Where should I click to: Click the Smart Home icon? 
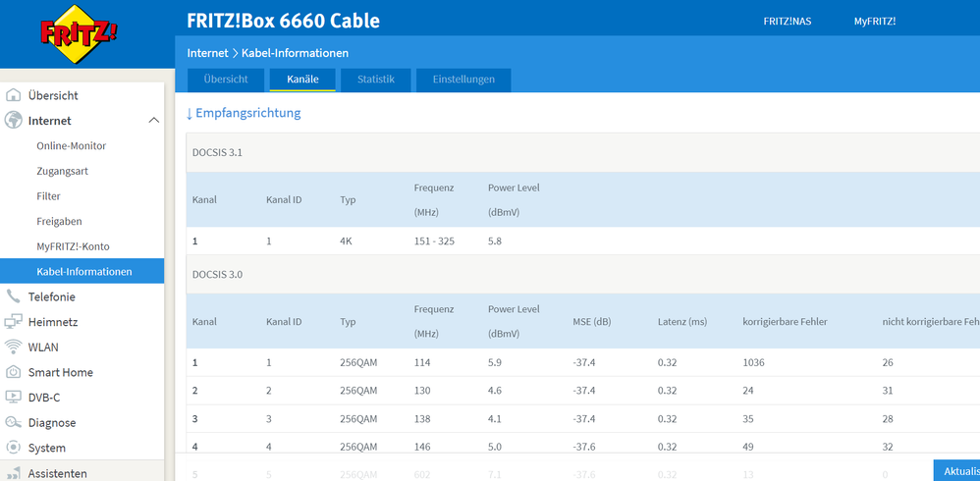(14, 372)
